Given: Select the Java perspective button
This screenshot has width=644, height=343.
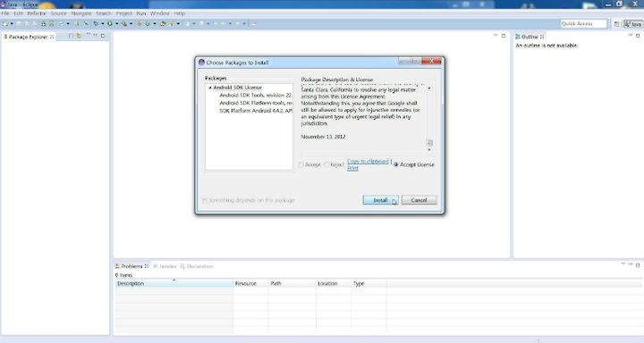Looking at the screenshot, I should click(633, 24).
